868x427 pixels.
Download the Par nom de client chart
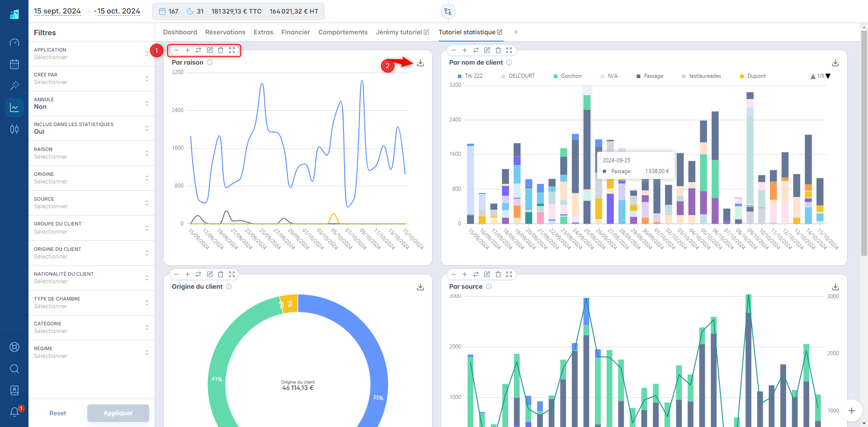(x=835, y=63)
